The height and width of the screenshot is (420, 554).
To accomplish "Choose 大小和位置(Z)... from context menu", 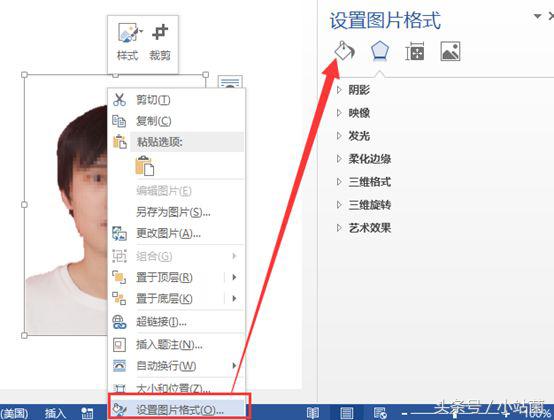I will (x=177, y=388).
